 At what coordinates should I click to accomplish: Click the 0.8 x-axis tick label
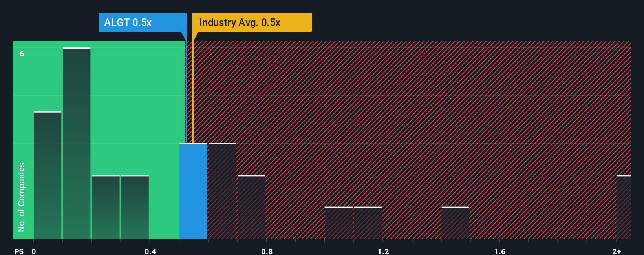267,251
